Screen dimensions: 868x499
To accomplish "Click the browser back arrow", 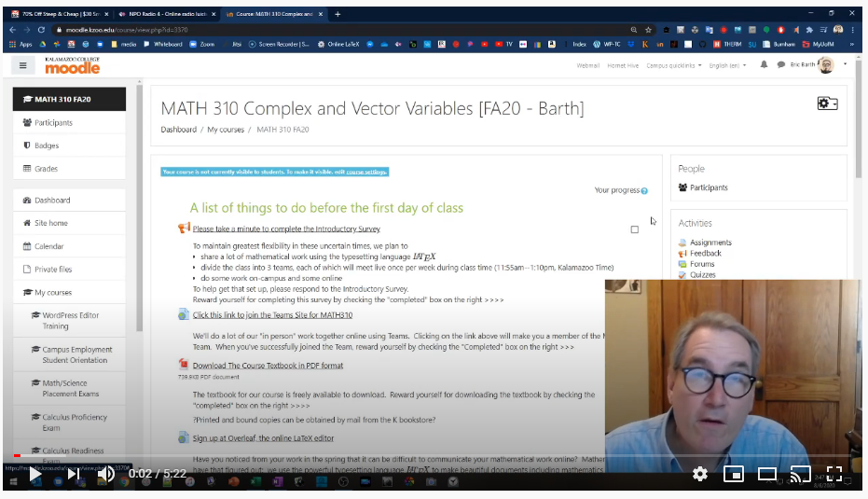I will click(12, 30).
